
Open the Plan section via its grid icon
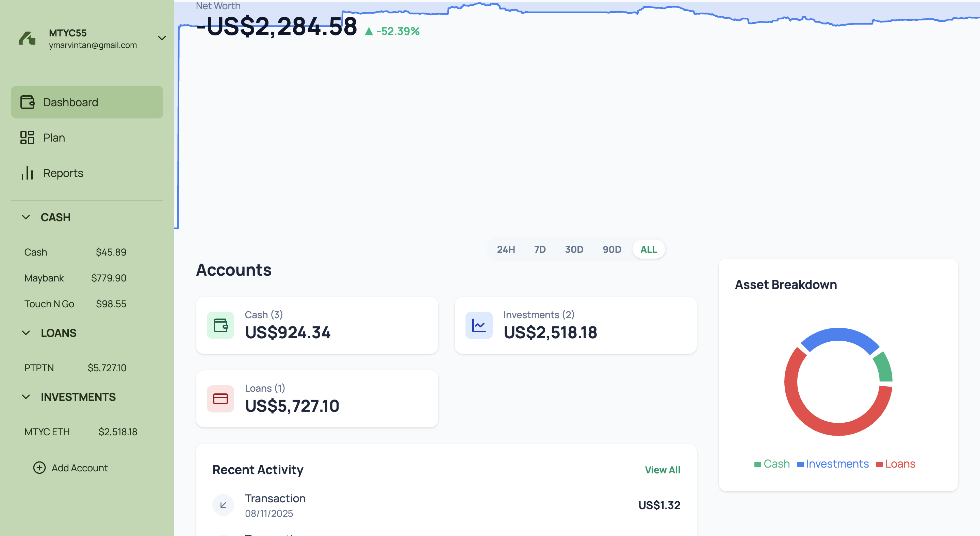pyautogui.click(x=27, y=137)
